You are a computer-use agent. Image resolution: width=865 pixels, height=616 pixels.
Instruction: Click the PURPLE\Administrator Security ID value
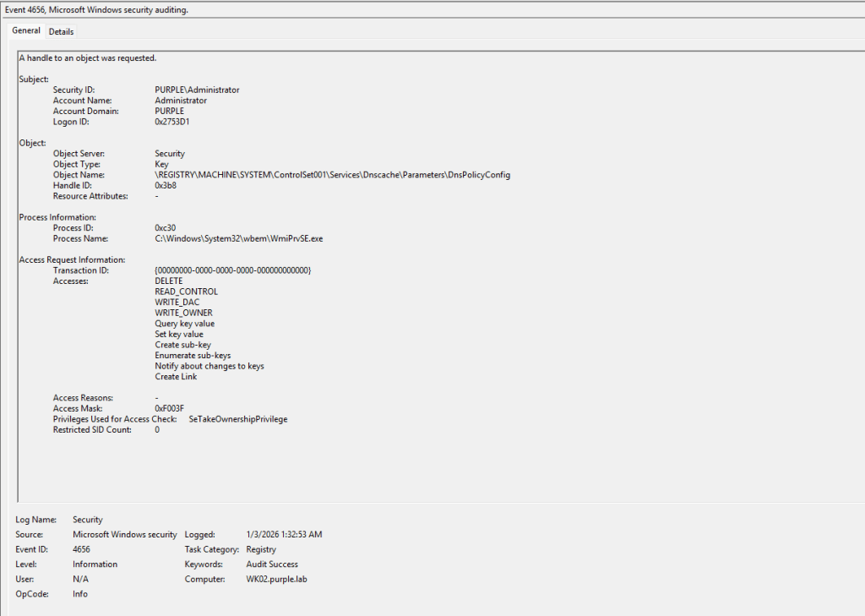coord(197,90)
